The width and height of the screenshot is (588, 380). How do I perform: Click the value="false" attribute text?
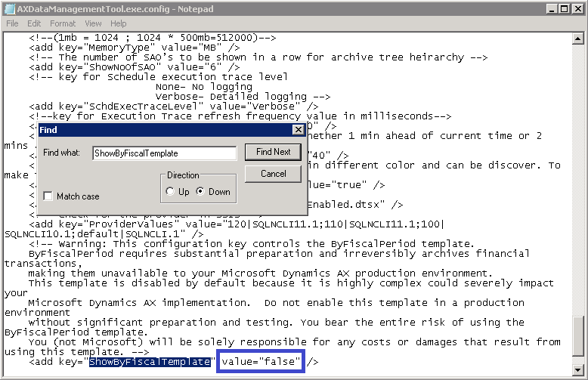tap(261, 362)
